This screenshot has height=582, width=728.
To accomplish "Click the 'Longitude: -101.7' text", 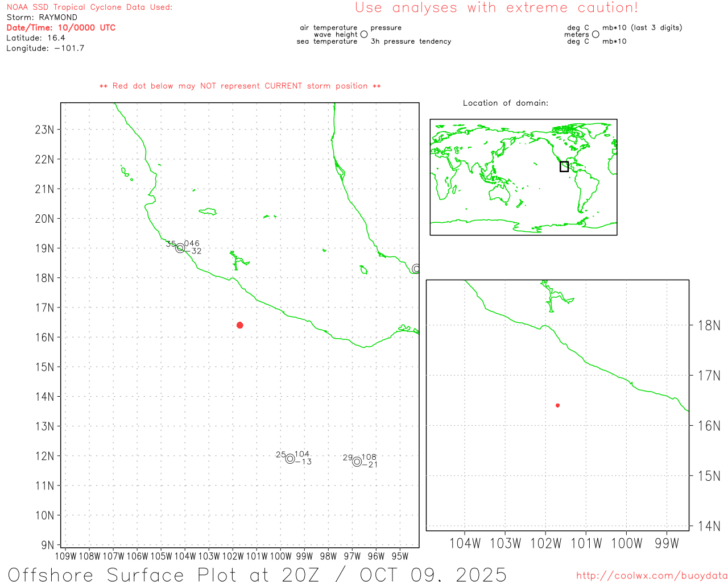I will (45, 48).
